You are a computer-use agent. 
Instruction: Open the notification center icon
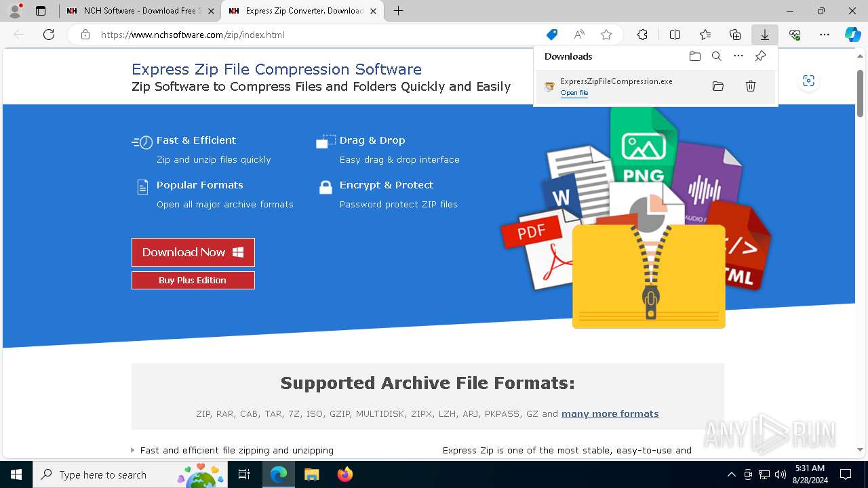click(x=846, y=474)
